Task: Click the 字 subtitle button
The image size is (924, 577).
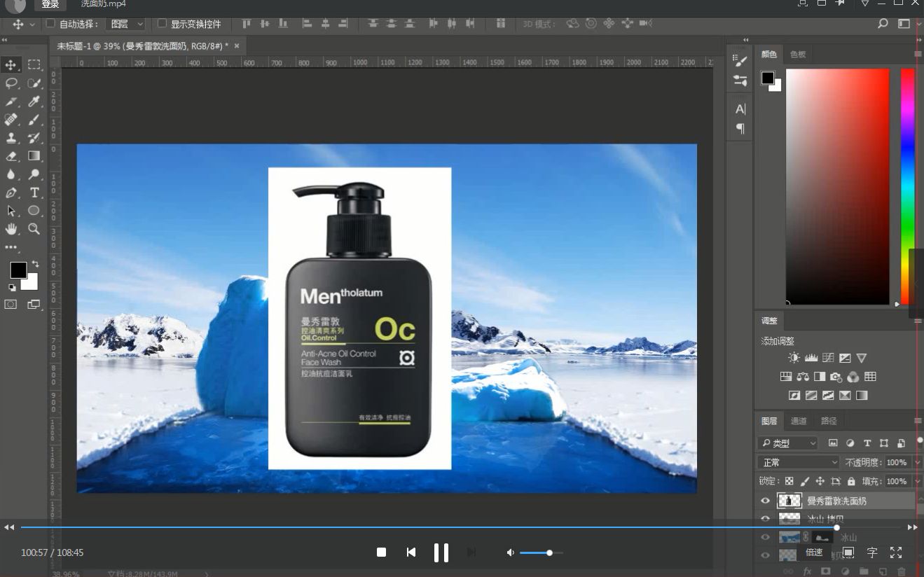Action: [x=872, y=552]
